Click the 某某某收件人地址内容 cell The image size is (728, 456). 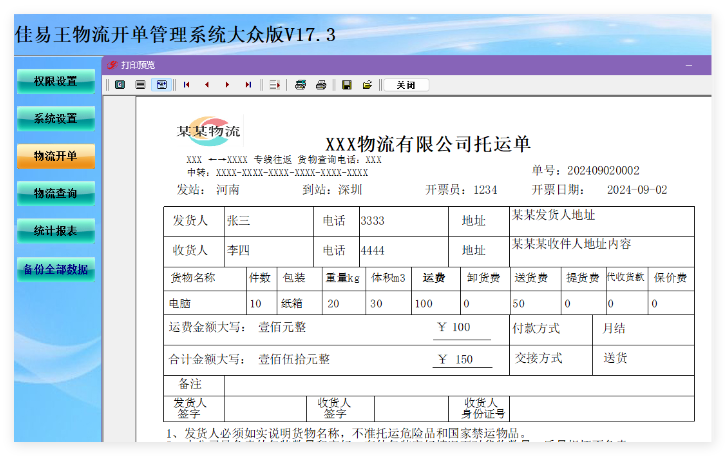602,252
